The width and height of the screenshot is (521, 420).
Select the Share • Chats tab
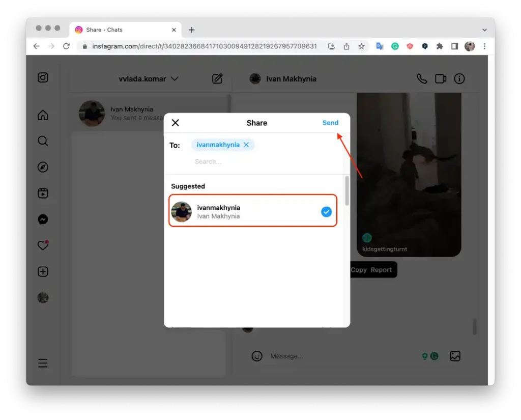point(126,30)
